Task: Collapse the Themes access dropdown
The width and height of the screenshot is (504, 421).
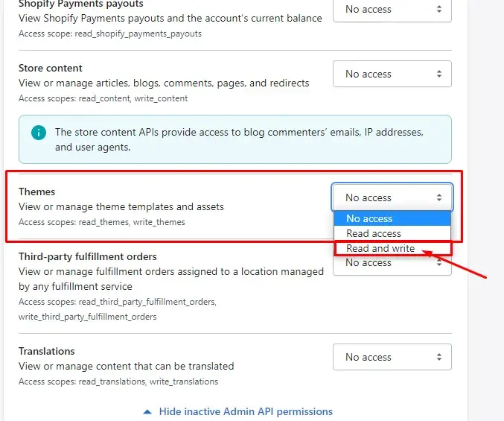Action: 392,197
